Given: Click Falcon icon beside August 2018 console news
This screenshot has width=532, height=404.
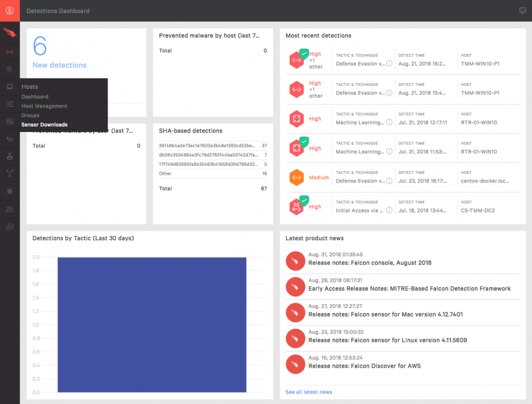Looking at the screenshot, I should click(295, 260).
